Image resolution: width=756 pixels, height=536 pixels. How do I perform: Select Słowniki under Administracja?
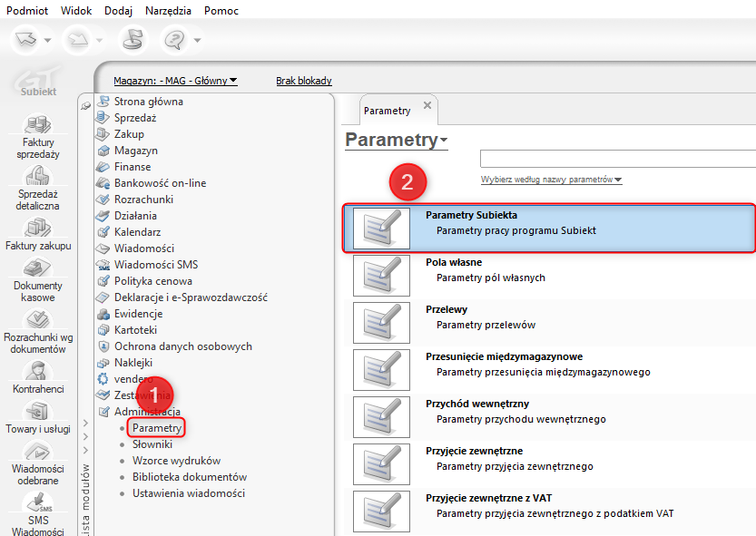click(152, 444)
